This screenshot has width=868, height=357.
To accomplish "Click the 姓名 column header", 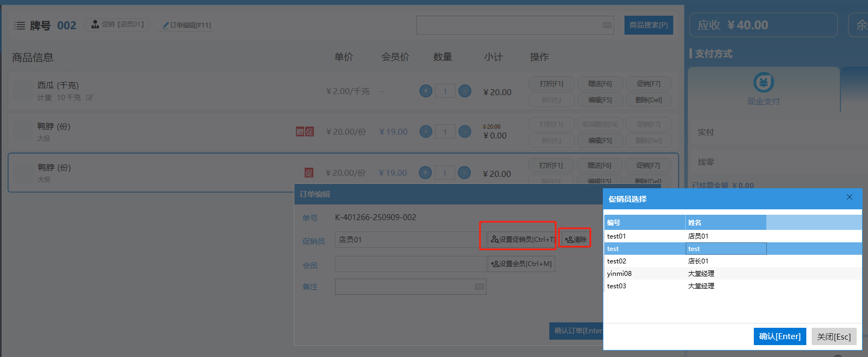I will tap(725, 222).
